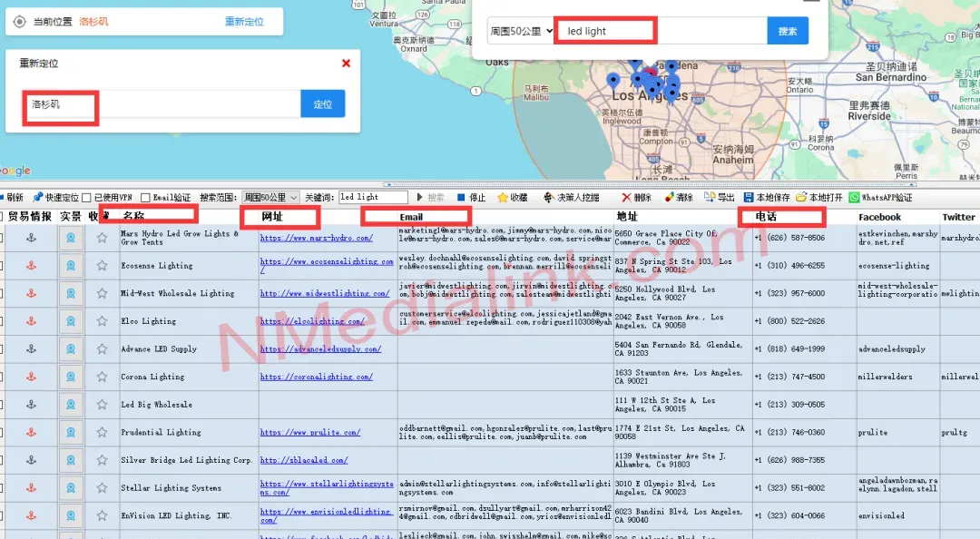Toggle the Email验证 checkbox
Viewport: 980px width, 539px height.
145,198
